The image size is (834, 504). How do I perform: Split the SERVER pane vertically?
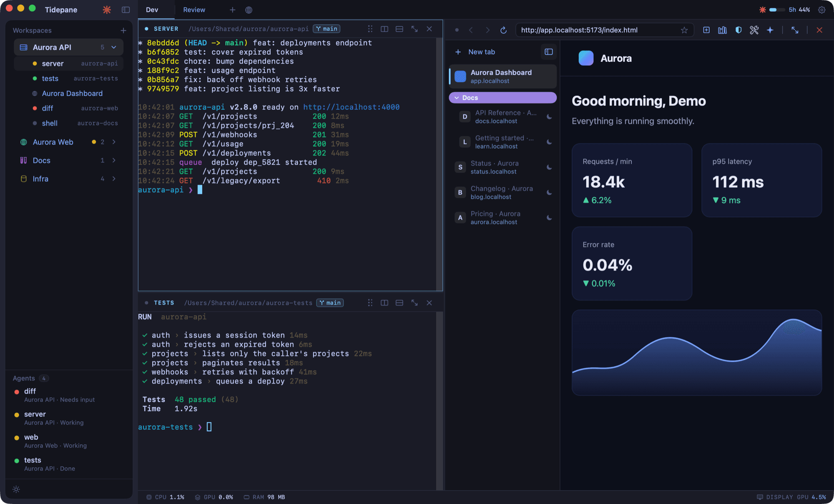pos(384,29)
